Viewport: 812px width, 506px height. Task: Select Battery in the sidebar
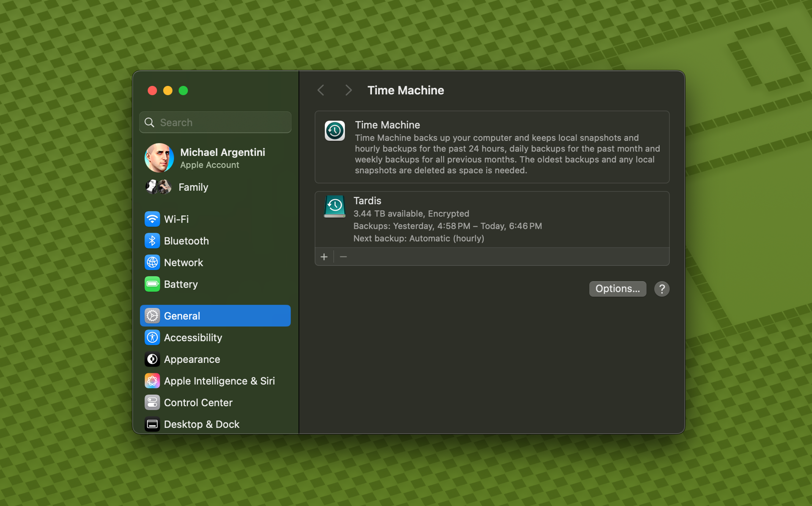pos(215,284)
